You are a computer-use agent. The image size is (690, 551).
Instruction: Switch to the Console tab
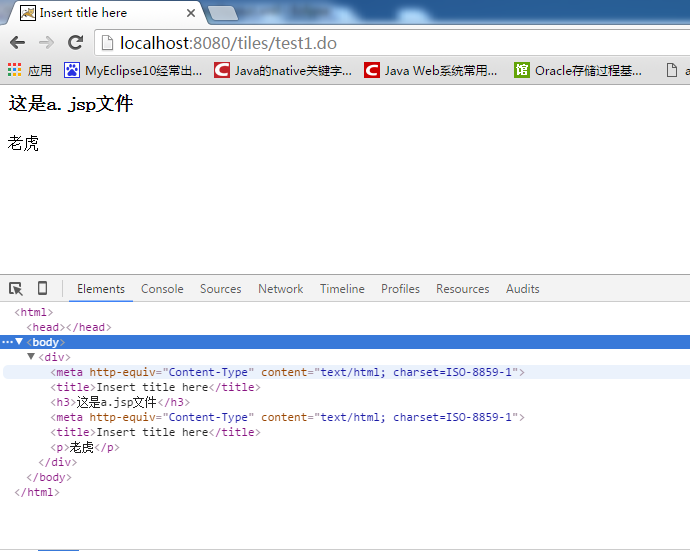pos(162,289)
